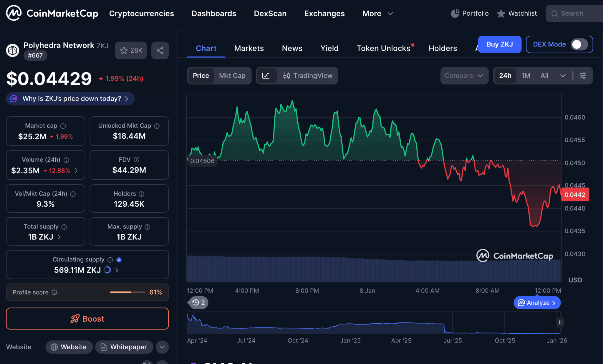Select the line chart view icon
The width and height of the screenshot is (603, 364).
point(267,76)
